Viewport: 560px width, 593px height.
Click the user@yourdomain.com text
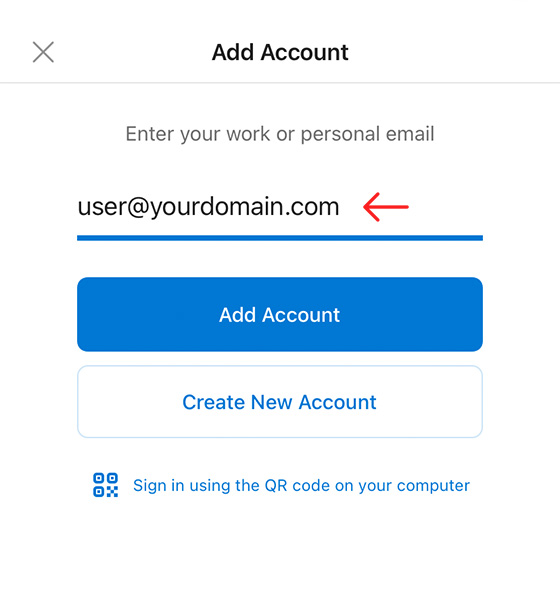coord(208,207)
